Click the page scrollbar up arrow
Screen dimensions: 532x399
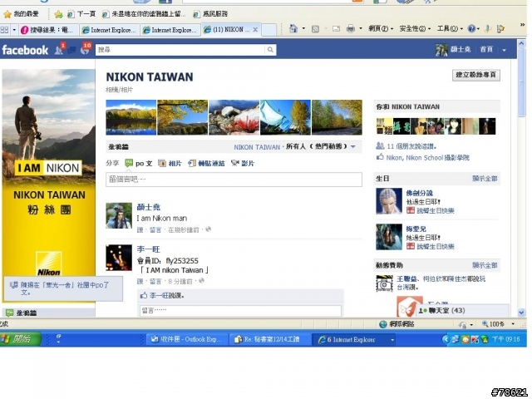tap(521, 43)
